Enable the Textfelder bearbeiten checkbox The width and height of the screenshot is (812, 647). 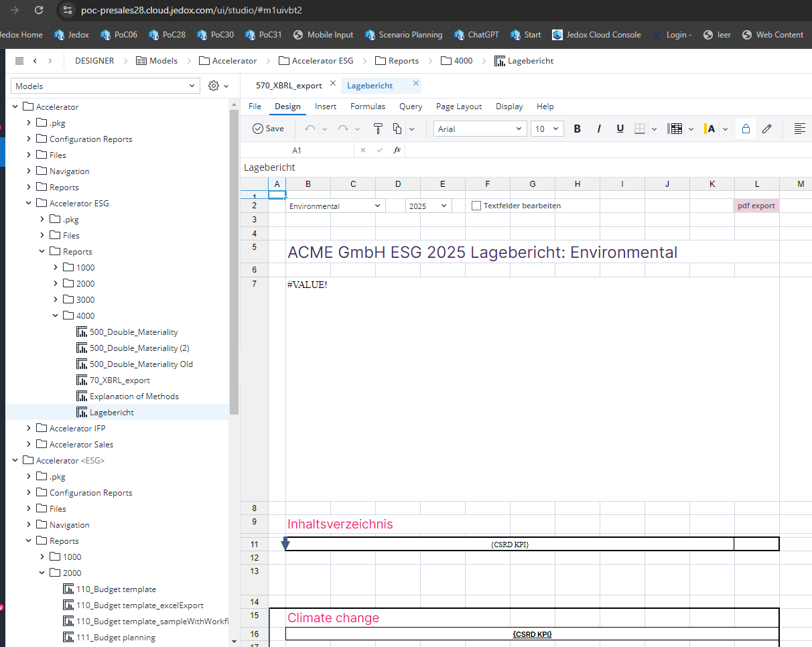click(476, 206)
